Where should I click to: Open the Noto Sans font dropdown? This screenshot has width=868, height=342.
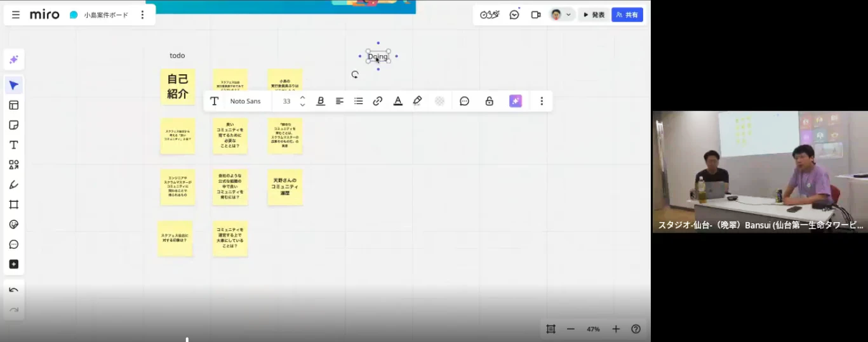245,101
